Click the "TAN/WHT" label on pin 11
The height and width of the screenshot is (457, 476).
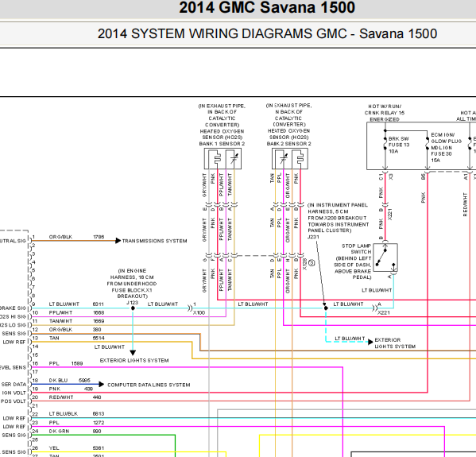click(60, 321)
